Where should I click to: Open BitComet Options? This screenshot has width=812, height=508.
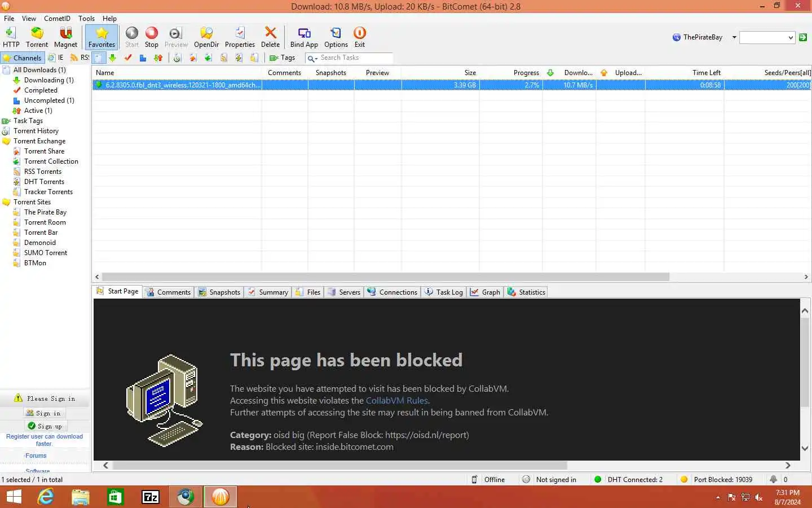coord(336,37)
